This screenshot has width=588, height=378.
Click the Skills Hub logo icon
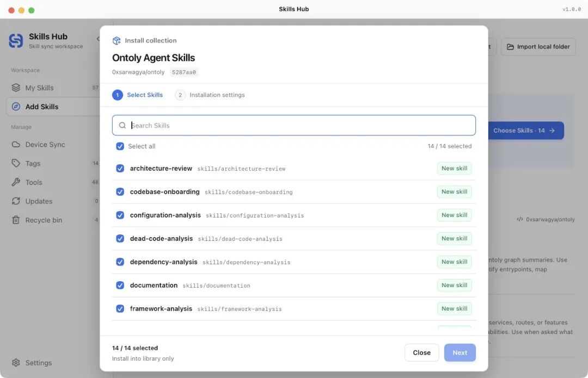pyautogui.click(x=16, y=40)
